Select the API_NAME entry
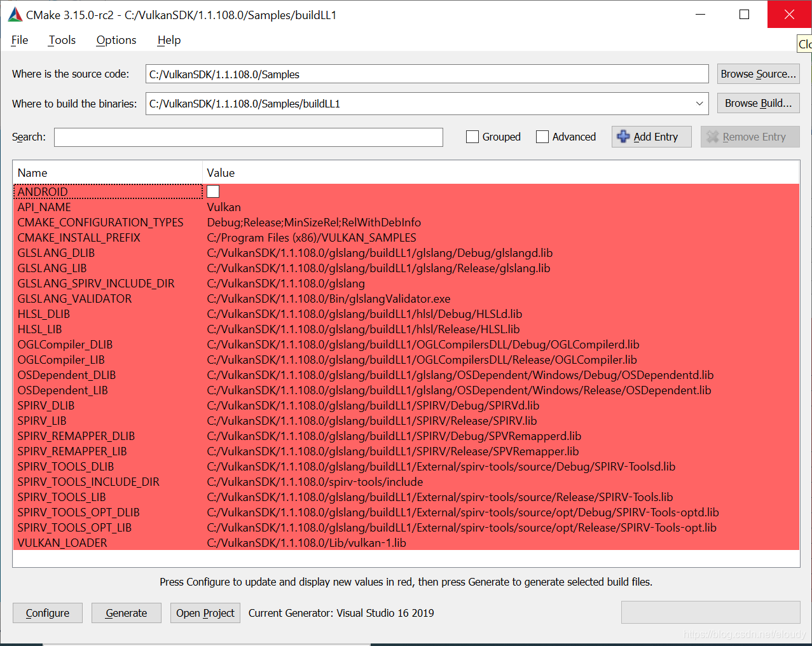This screenshot has height=646, width=812. (x=45, y=207)
